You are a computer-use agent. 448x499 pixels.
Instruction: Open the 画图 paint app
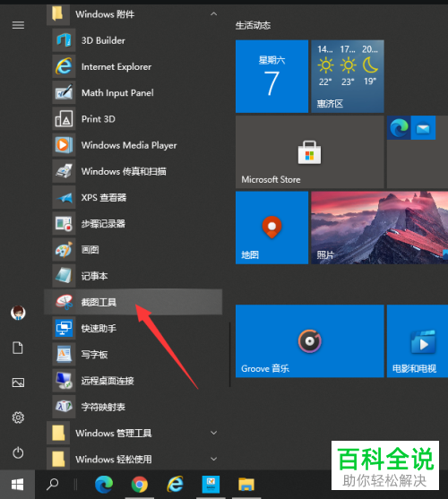point(133,250)
